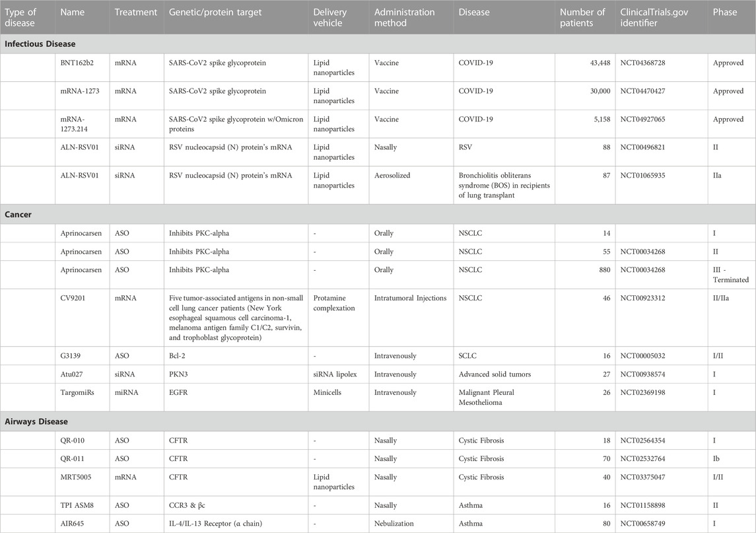The height and width of the screenshot is (533, 756).
Task: Select the identifier 'NCT03375047'
Action: coord(642,477)
